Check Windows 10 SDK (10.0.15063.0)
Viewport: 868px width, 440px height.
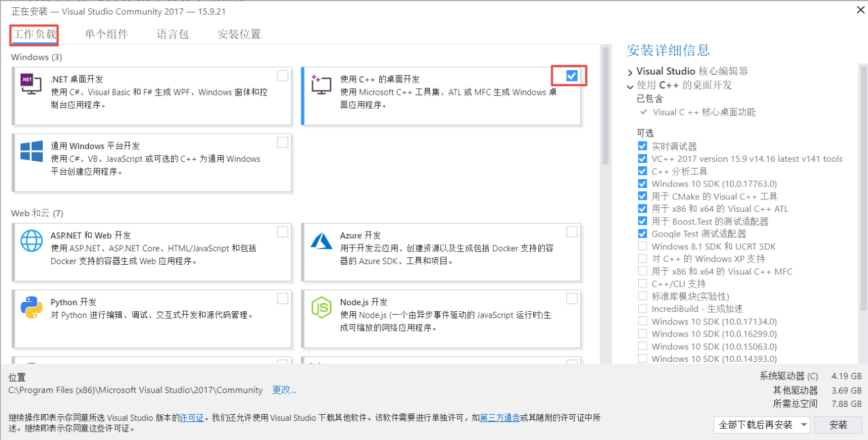coord(642,346)
